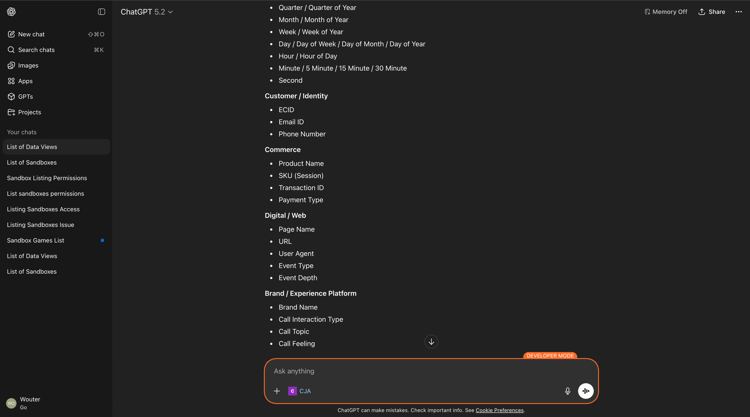
Task: Click the Event Type list item
Action: click(296, 266)
